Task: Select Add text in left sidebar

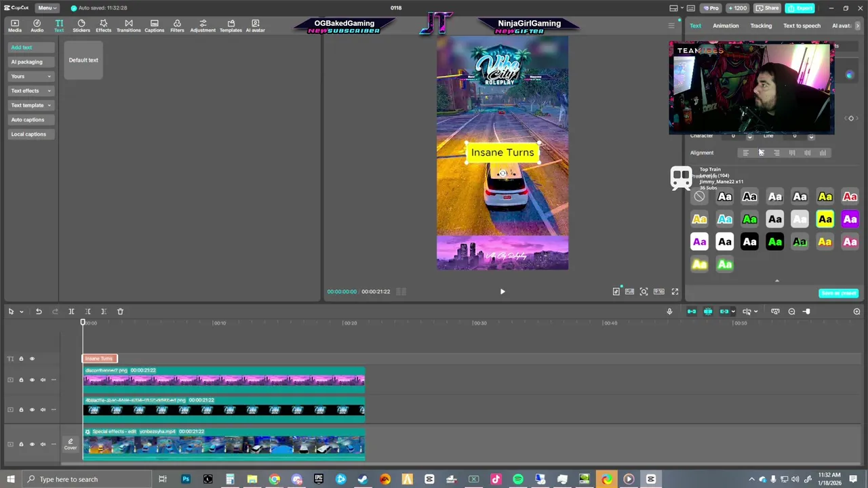Action: tap(31, 47)
